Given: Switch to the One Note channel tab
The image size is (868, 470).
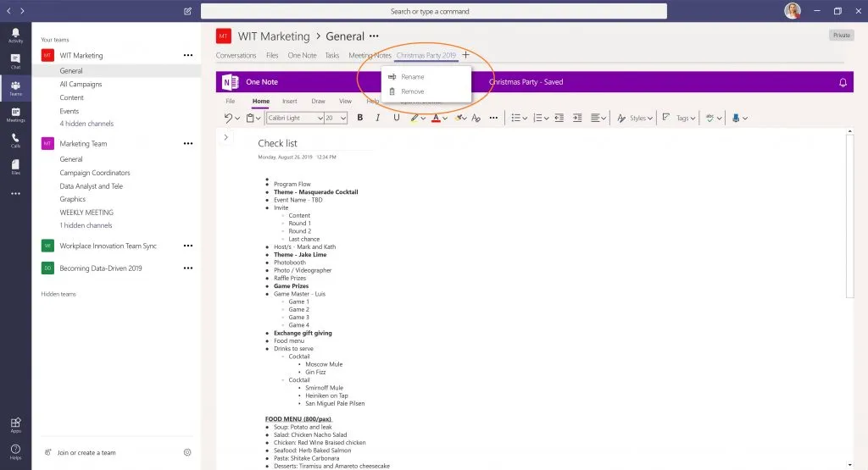Looking at the screenshot, I should [x=303, y=55].
